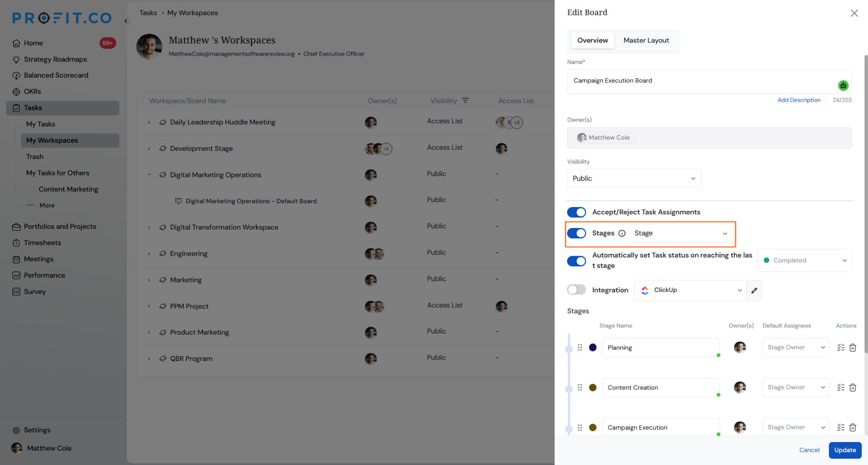
Task: Expand the Engineering workspace row
Action: click(149, 254)
